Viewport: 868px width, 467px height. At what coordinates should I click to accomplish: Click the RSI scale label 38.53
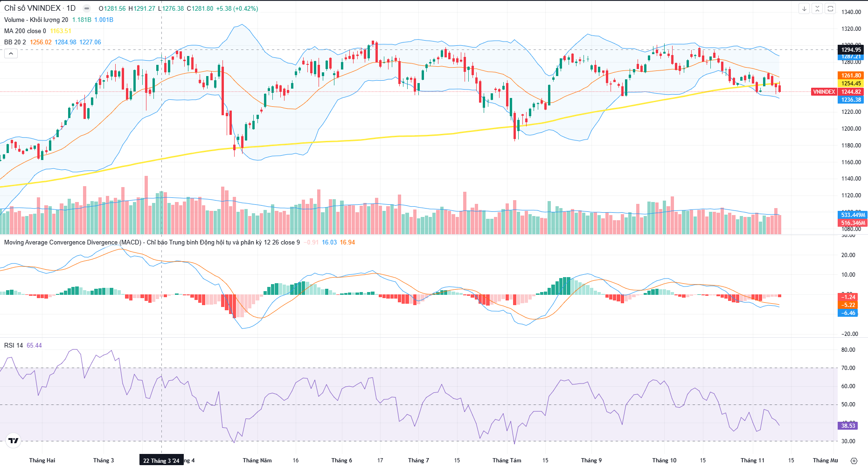[x=848, y=426]
